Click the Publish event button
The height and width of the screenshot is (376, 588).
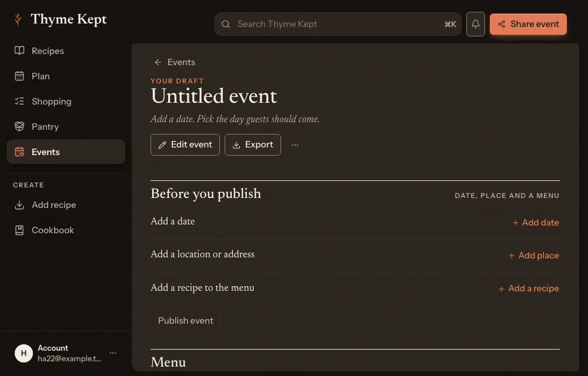click(186, 321)
